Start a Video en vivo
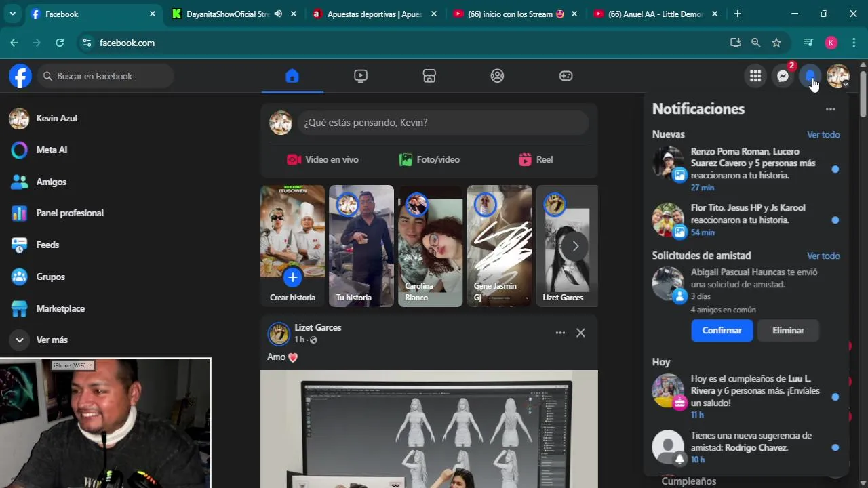Image resolution: width=868 pixels, height=488 pixels. (x=323, y=159)
